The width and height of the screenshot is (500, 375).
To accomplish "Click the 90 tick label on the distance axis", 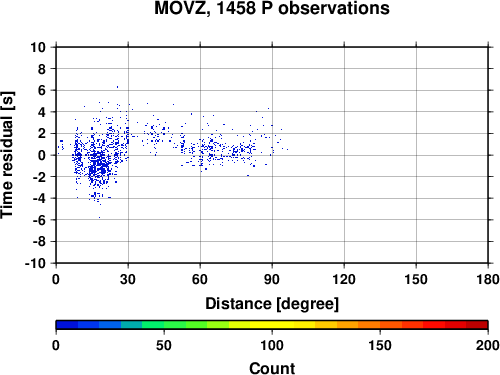I will coord(272,279).
